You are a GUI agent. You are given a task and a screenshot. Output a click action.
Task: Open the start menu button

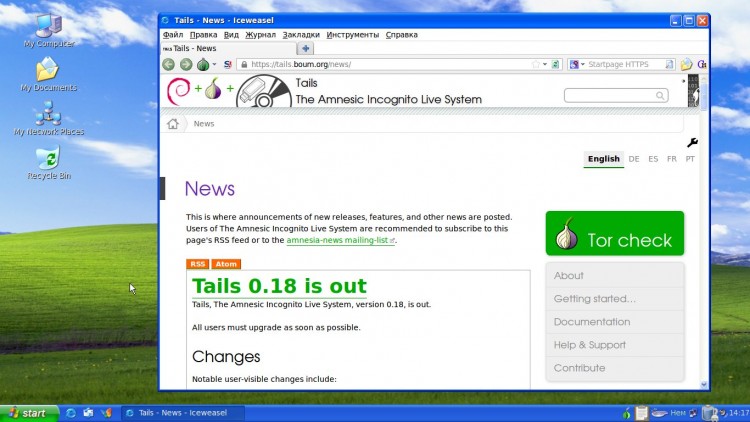(29, 413)
